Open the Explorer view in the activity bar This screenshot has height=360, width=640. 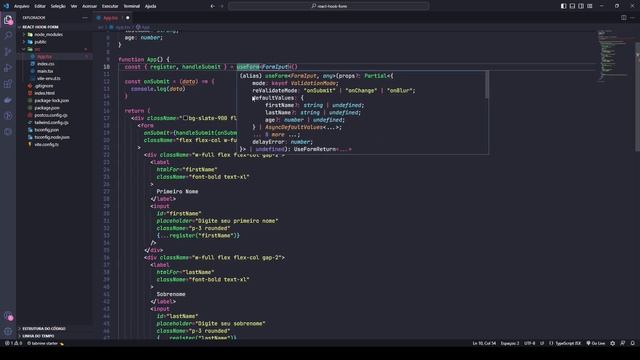pos(8,20)
